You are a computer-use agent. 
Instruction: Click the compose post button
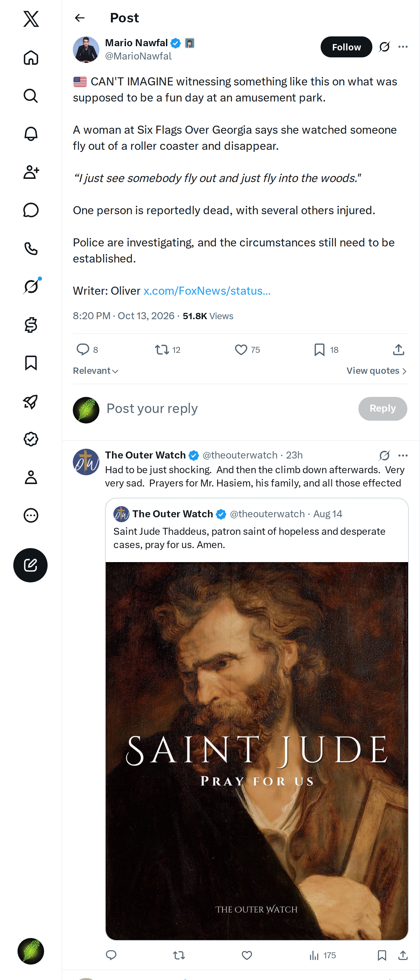coord(30,565)
